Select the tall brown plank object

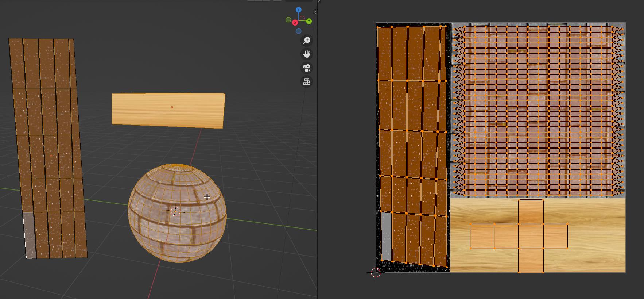(x=47, y=148)
